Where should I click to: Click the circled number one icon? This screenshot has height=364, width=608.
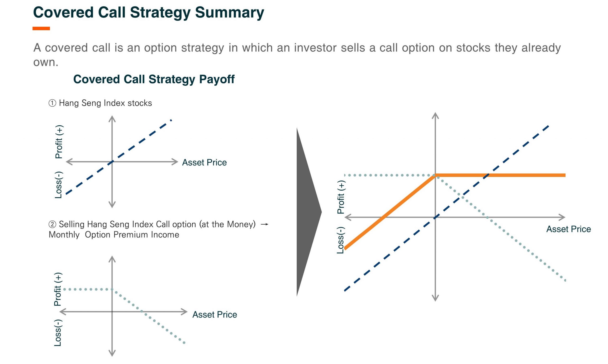(52, 103)
